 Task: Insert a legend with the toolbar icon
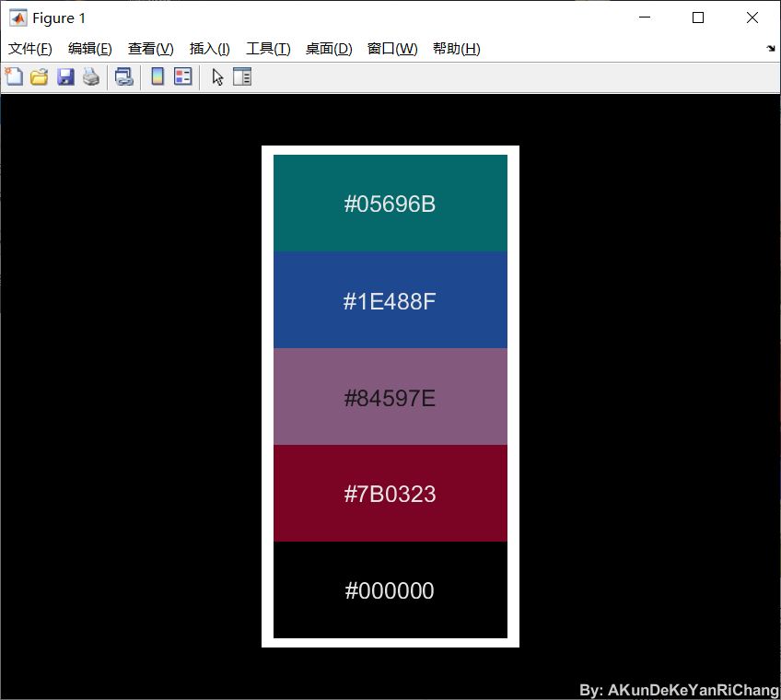pyautogui.click(x=182, y=76)
